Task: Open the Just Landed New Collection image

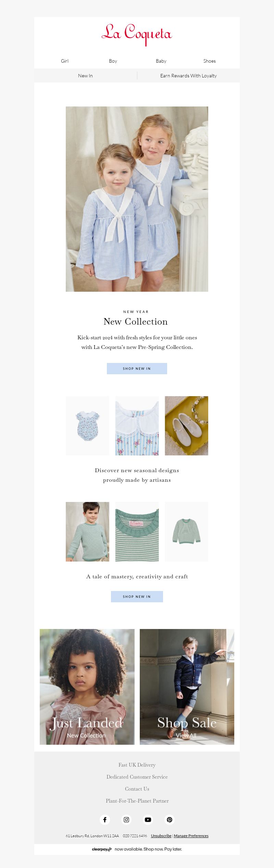Action: 87,687
